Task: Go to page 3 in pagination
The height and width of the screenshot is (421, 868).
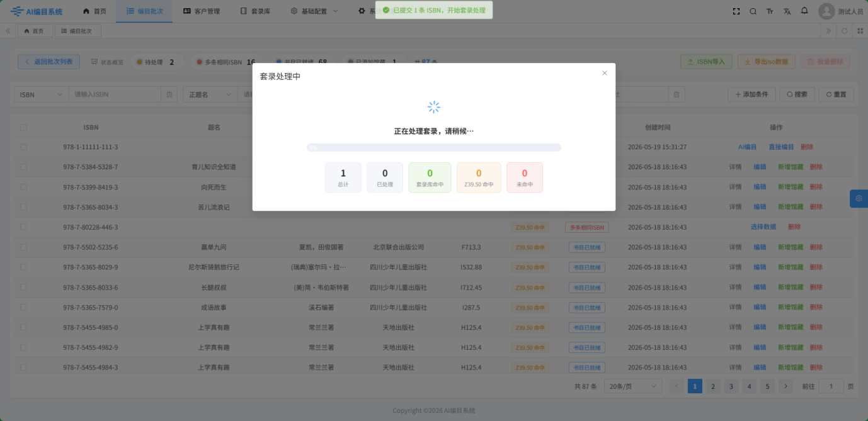Action: pos(731,386)
